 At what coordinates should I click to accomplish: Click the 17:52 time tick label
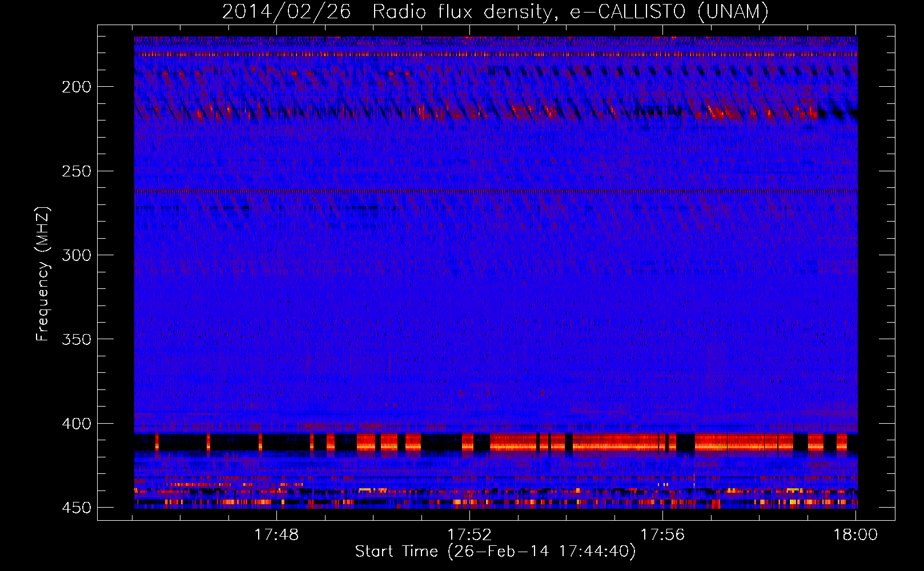[469, 535]
